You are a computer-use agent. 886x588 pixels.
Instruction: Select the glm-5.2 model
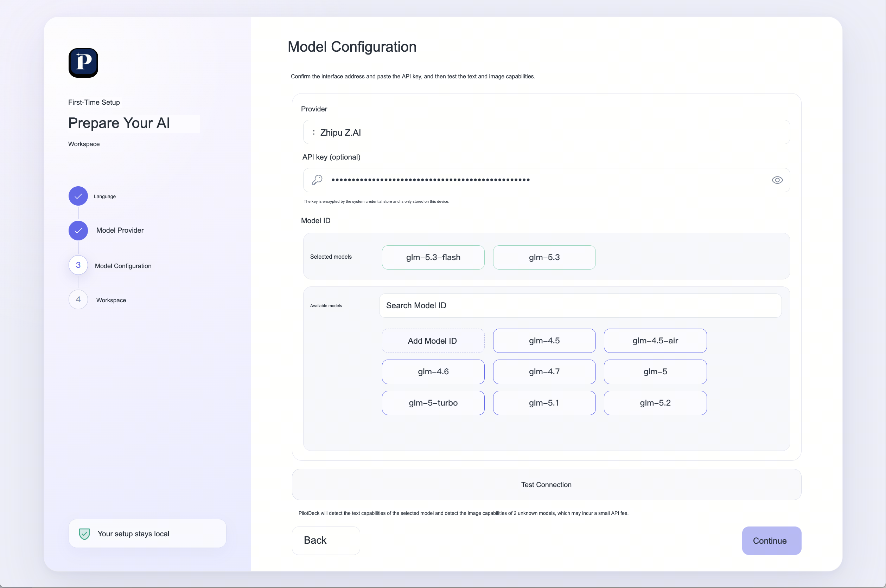pos(655,403)
